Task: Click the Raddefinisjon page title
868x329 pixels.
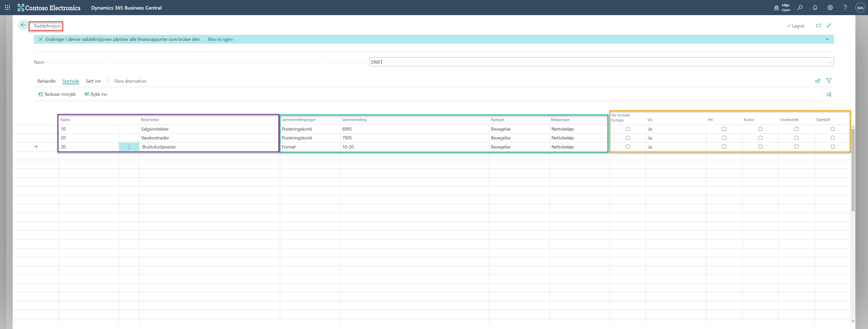Action: (x=47, y=26)
